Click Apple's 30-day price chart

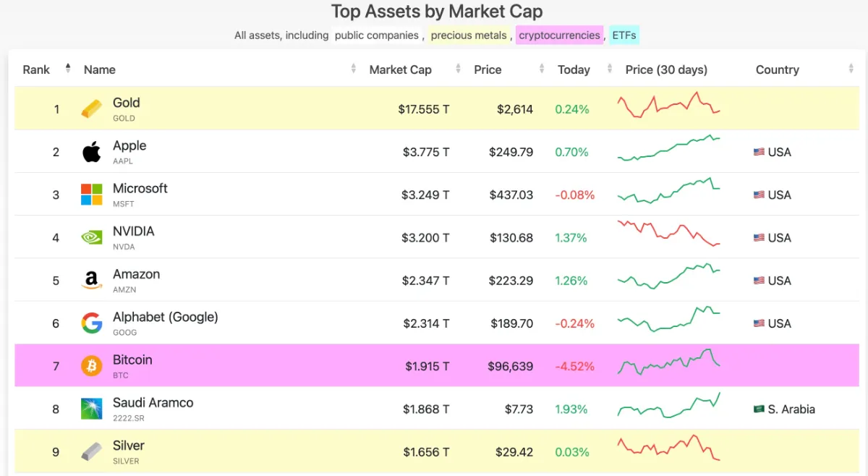click(668, 148)
